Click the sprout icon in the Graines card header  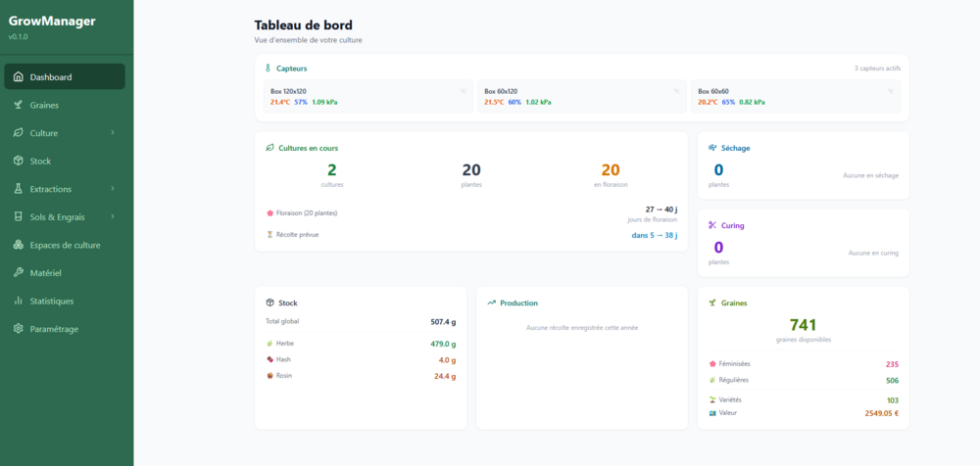[x=712, y=303]
